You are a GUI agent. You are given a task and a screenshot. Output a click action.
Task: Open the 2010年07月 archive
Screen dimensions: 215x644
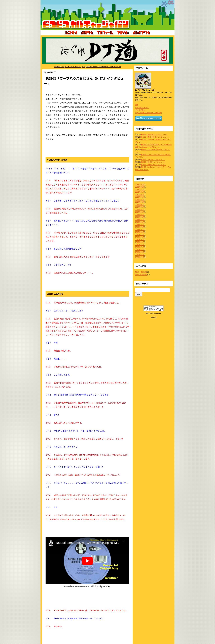139,247
